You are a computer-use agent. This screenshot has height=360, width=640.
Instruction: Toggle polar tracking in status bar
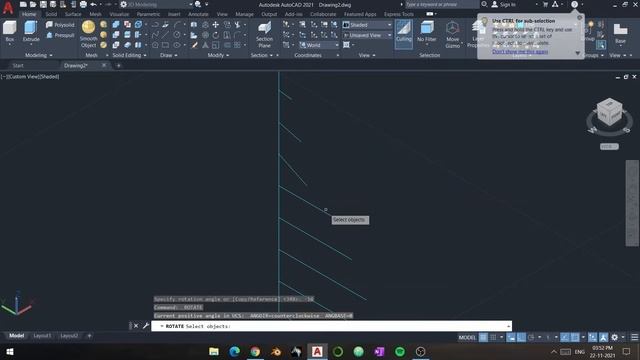531,337
